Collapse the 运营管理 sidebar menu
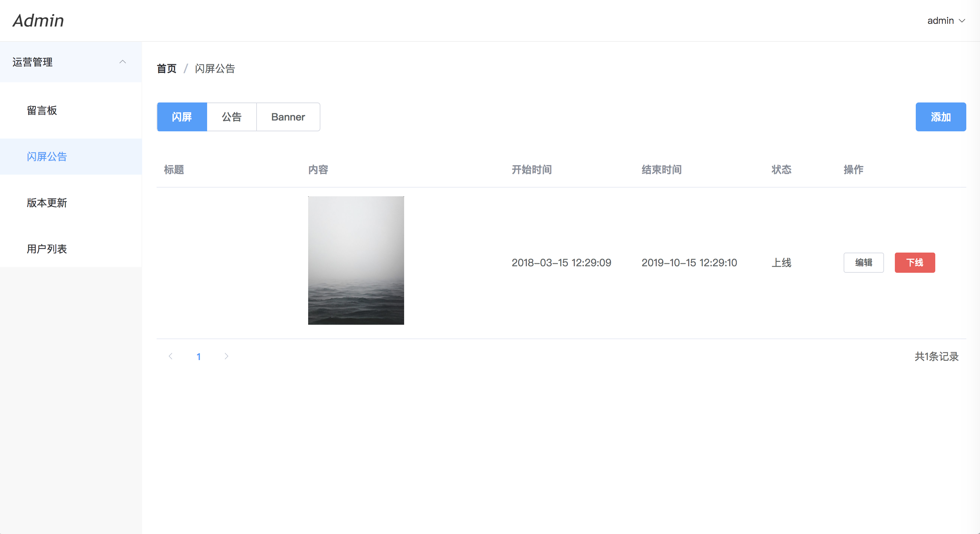This screenshot has width=980, height=534. pyautogui.click(x=32, y=62)
